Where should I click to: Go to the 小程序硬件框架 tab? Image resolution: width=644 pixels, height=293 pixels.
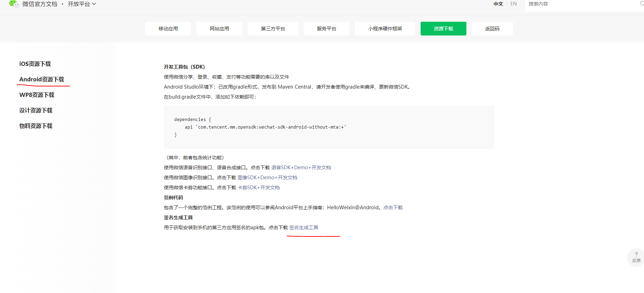pos(385,29)
